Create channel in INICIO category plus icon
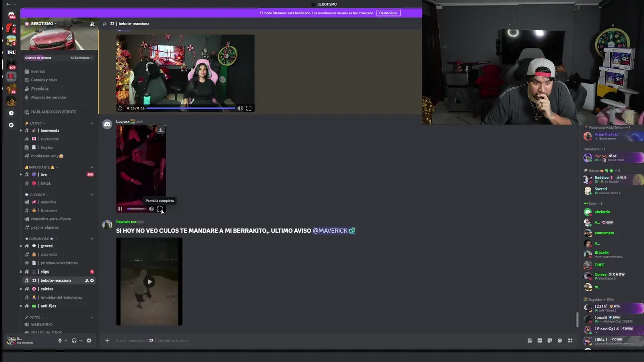Image resolution: width=644 pixels, height=362 pixels. 92,123
